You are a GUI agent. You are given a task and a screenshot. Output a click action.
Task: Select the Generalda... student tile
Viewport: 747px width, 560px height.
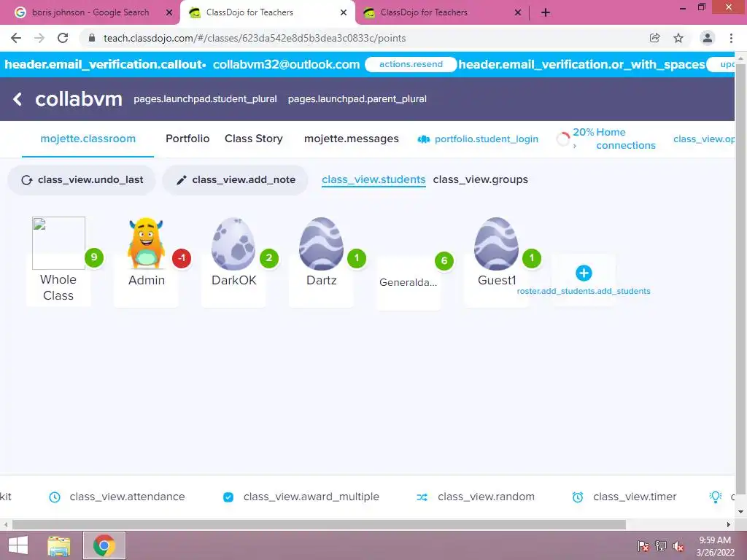point(409,283)
